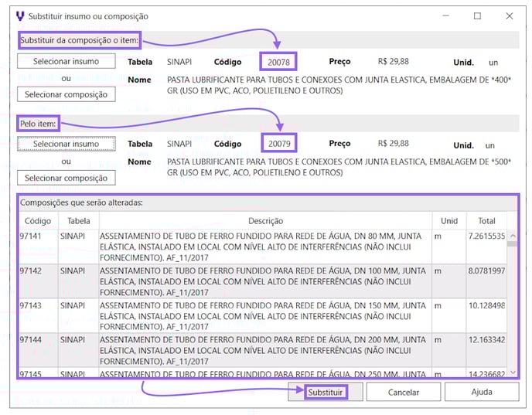Click total value 12.163342
The height and width of the screenshot is (415, 532).
pyautogui.click(x=486, y=340)
